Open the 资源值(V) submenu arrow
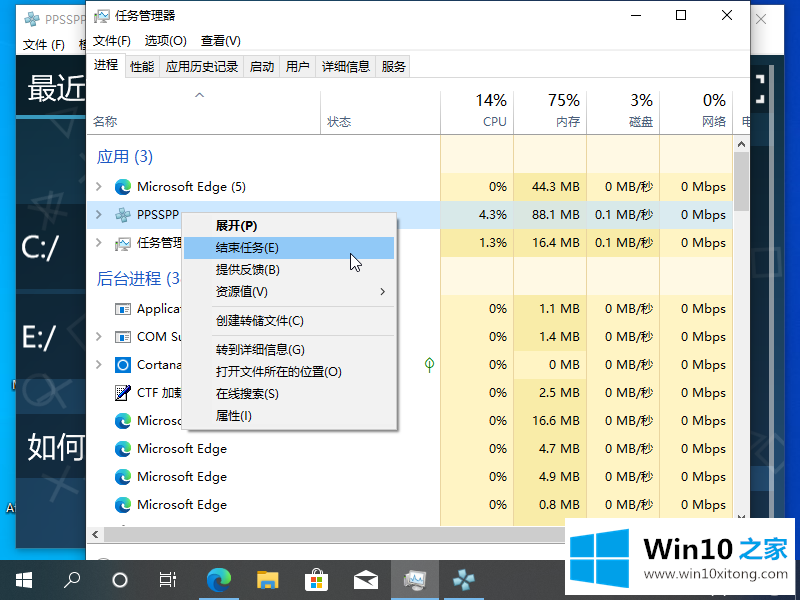The width and height of the screenshot is (800, 600). [x=383, y=292]
